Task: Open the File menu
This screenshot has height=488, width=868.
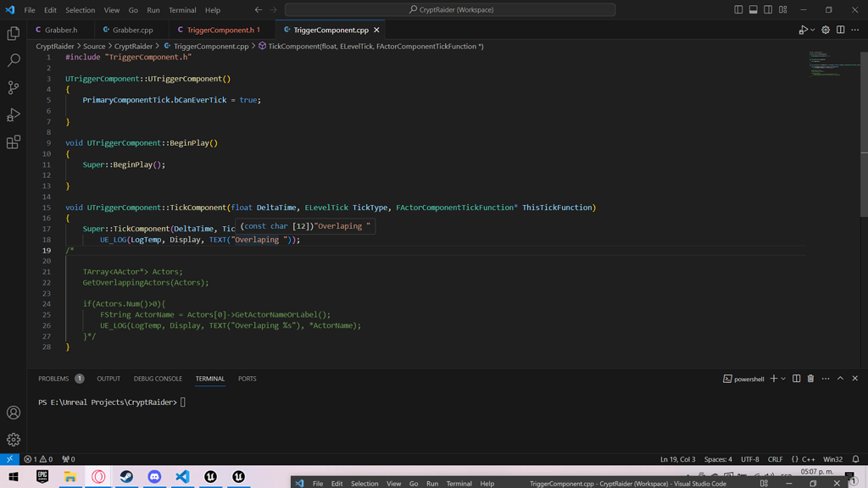Action: pyautogui.click(x=30, y=10)
